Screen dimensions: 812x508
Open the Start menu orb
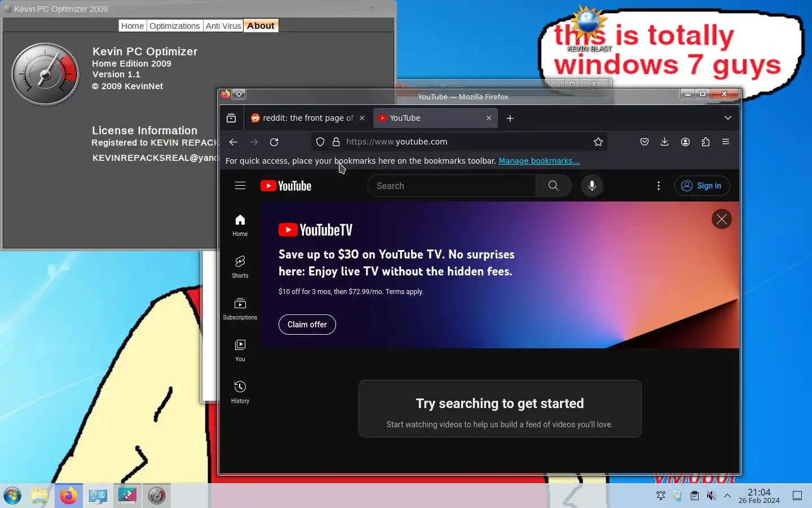click(12, 496)
